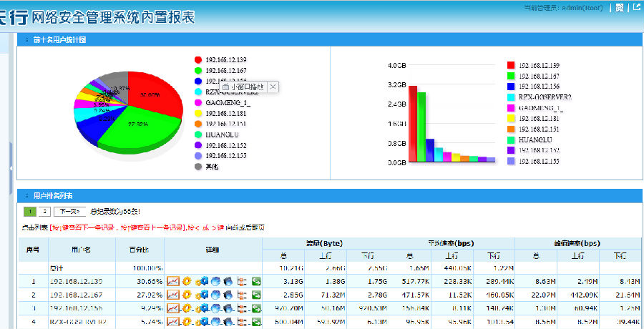644x329 pixels.
Task: Click the 小窗口播放 mini-window play button
Action: [x=243, y=87]
